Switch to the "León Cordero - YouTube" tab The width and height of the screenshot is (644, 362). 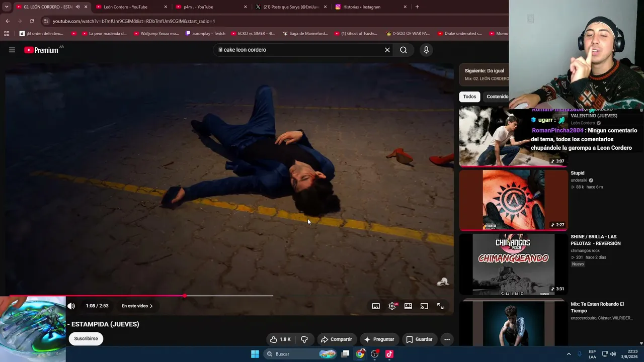(125, 7)
